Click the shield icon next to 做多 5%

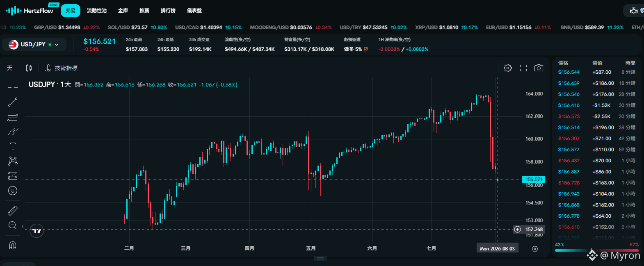pyautogui.click(x=366, y=49)
